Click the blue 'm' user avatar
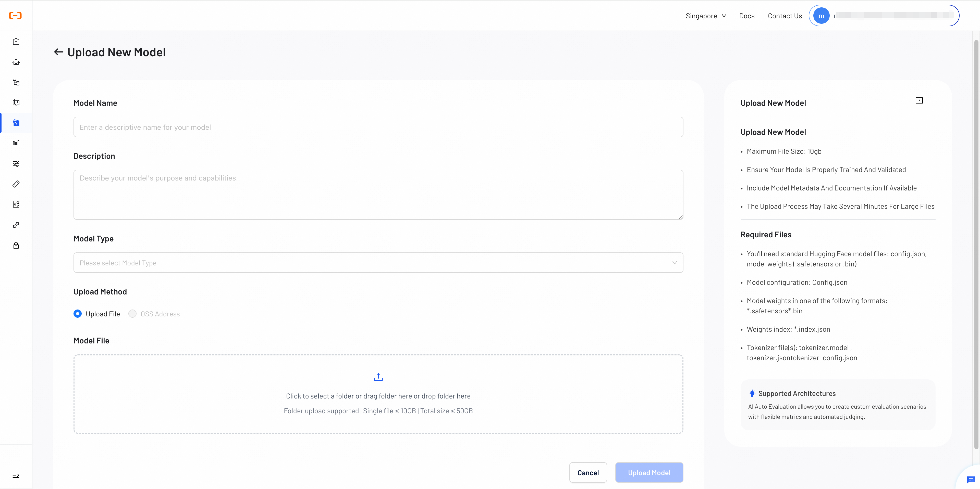Image resolution: width=980 pixels, height=489 pixels. point(821,16)
